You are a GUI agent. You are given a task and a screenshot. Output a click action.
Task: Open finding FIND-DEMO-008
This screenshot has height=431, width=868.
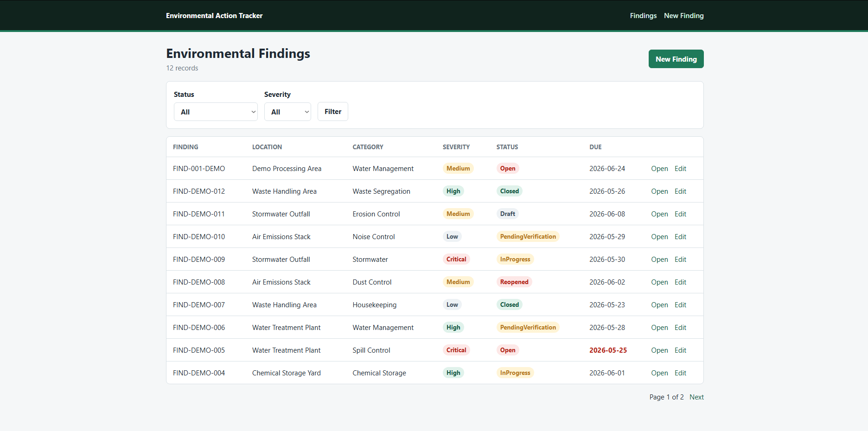[x=659, y=282]
